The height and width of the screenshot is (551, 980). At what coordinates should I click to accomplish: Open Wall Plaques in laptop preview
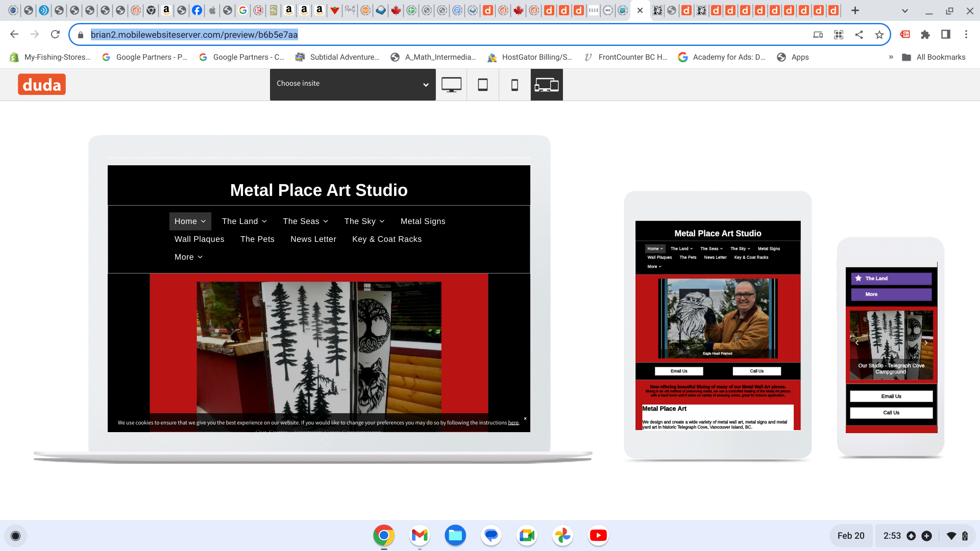pos(200,239)
